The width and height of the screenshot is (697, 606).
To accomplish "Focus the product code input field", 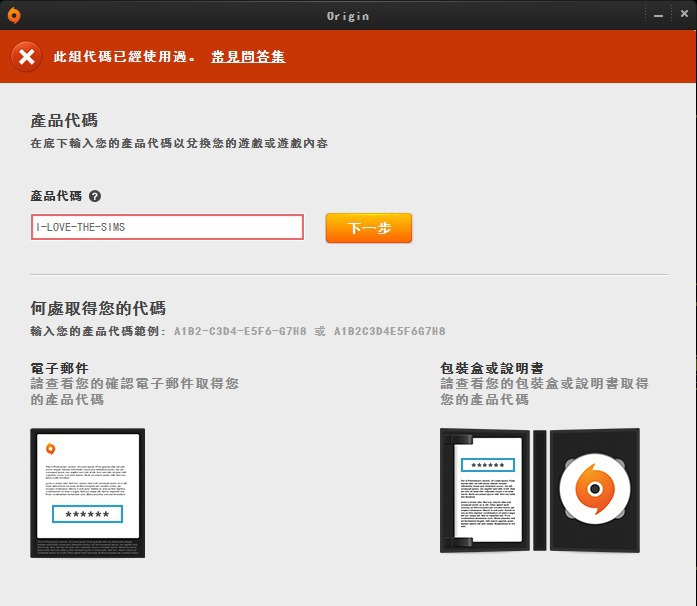I will click(x=168, y=227).
